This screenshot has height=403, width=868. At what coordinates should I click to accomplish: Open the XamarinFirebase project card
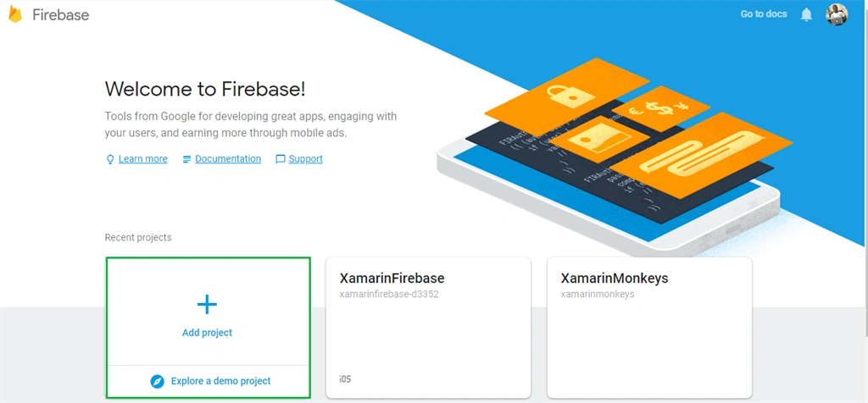coord(428,328)
